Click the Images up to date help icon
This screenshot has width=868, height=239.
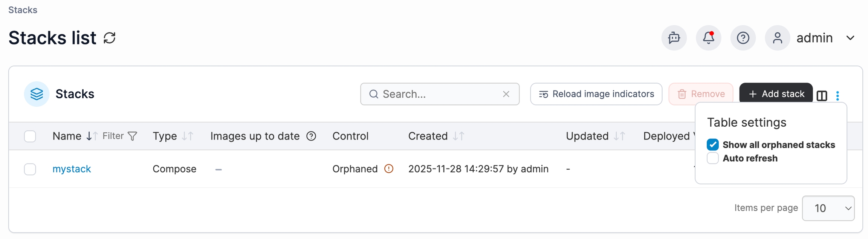click(x=311, y=136)
